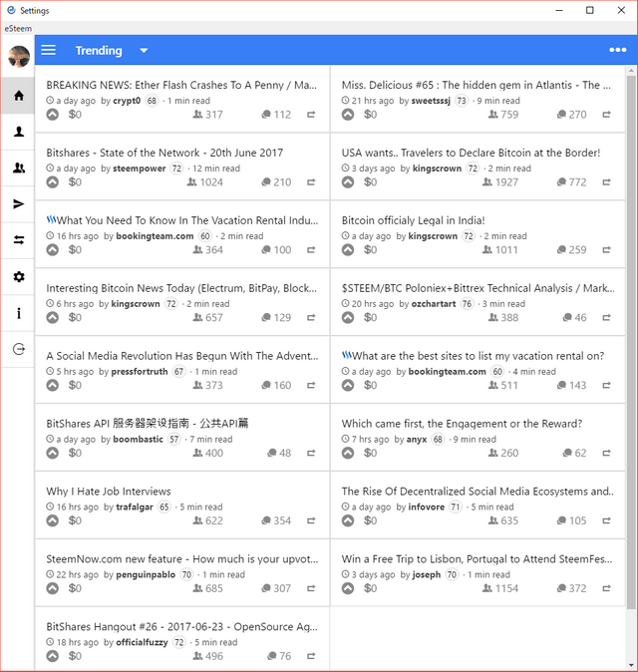Reblog the infovore Decentralized Social Media post
This screenshot has height=672, width=638.
pos(606,520)
